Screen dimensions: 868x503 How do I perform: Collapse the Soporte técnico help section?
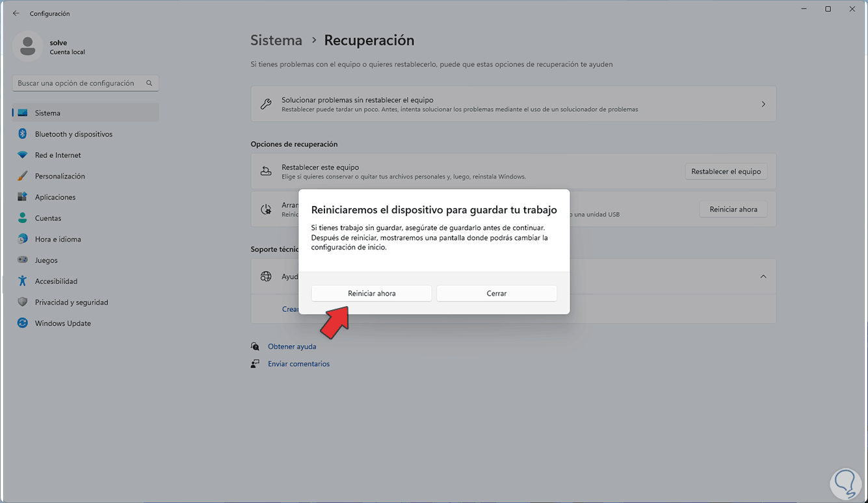click(763, 276)
